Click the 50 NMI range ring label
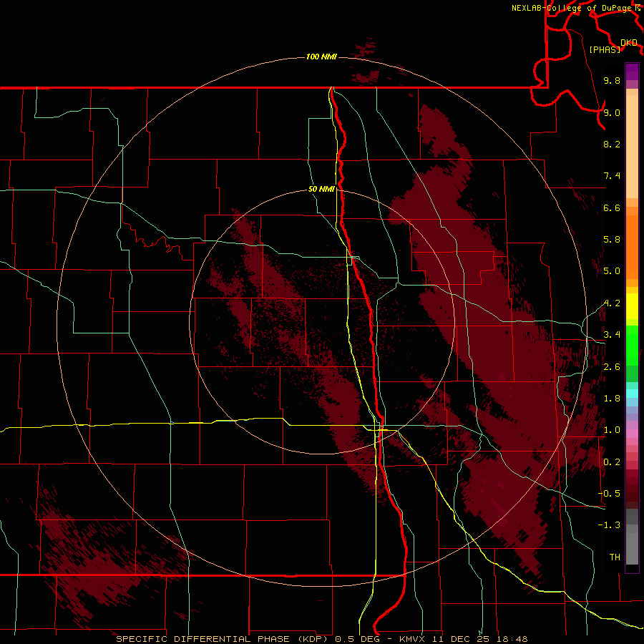Viewport: 644px width, 644px height. coord(321,189)
